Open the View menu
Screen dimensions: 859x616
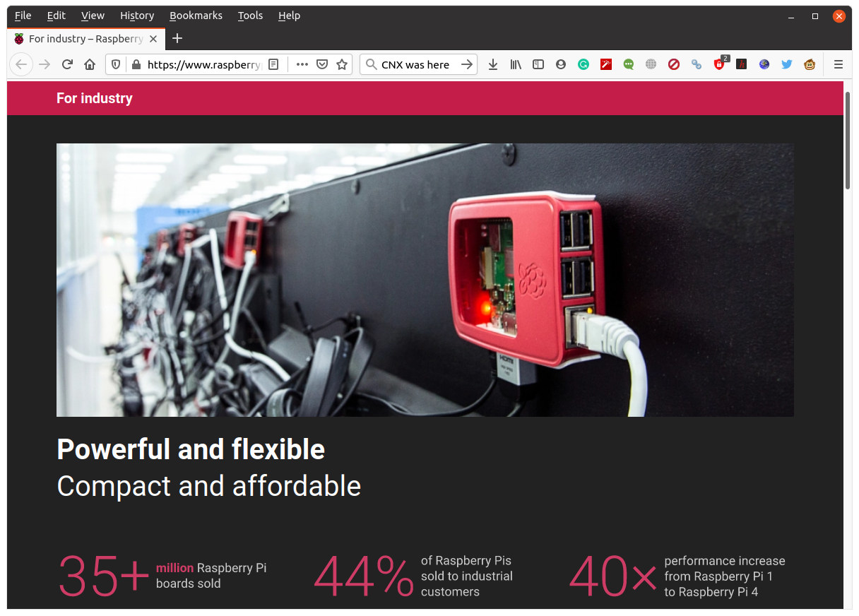pyautogui.click(x=93, y=16)
